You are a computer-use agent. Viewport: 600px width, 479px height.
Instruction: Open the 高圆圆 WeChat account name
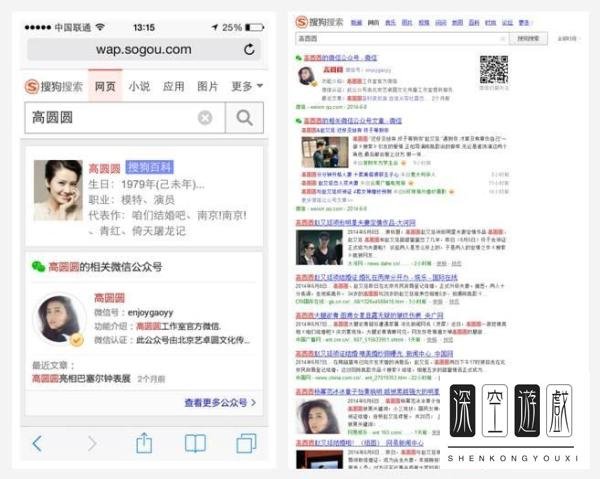109,298
